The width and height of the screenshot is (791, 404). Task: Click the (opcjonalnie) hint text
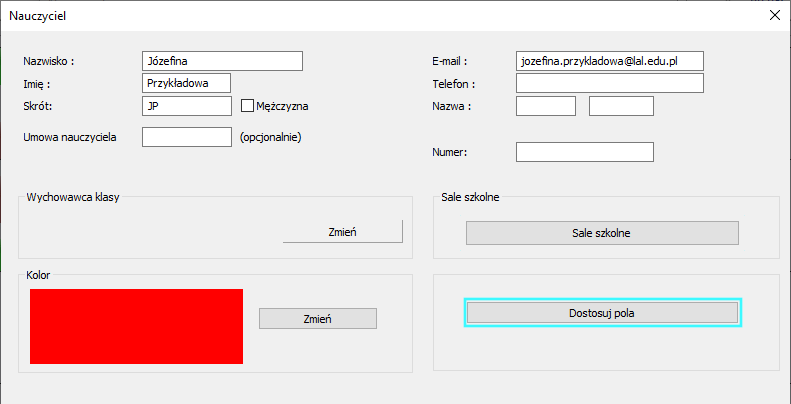(271, 137)
